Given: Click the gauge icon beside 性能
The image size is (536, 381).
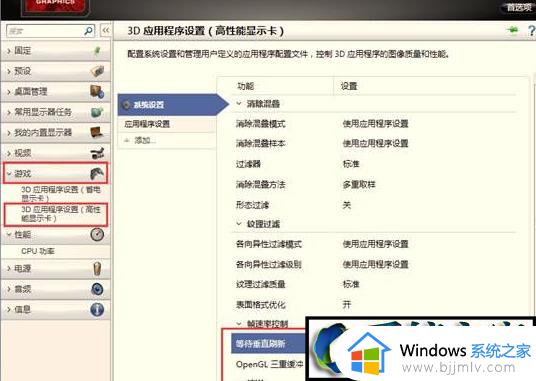Looking at the screenshot, I should [97, 234].
